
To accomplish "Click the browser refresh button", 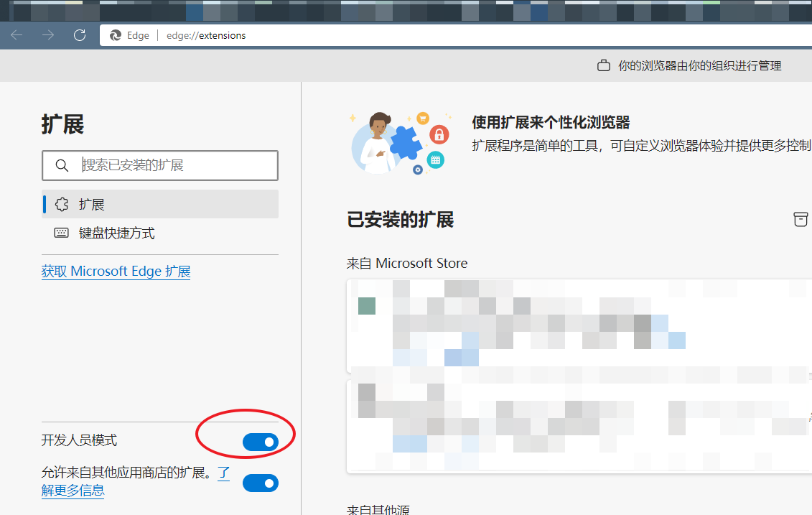I will click(x=80, y=35).
